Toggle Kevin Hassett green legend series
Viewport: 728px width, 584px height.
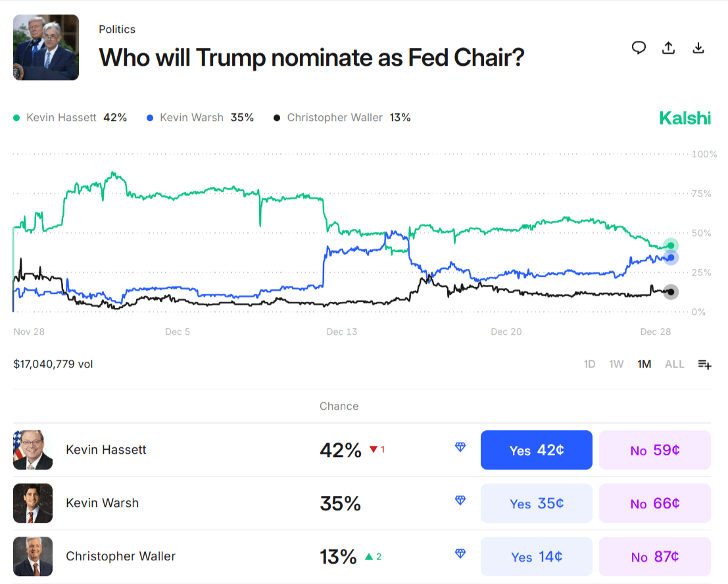pyautogui.click(x=70, y=118)
